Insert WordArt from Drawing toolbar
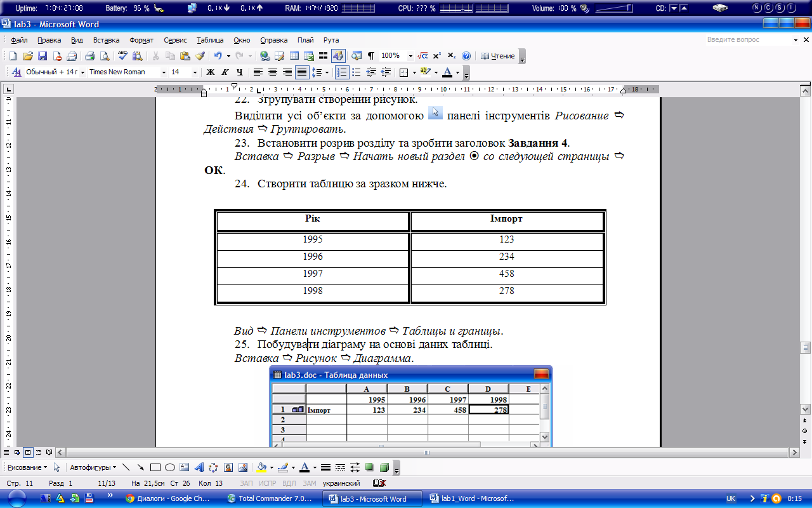 [199, 467]
